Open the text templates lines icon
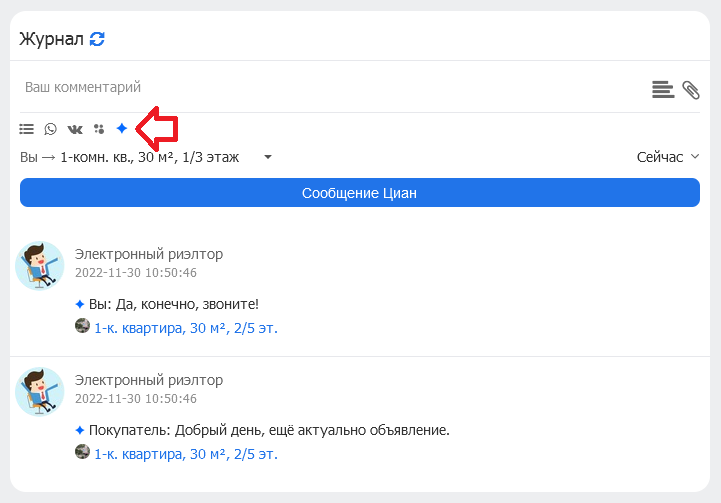The width and height of the screenshot is (721, 503). (663, 89)
